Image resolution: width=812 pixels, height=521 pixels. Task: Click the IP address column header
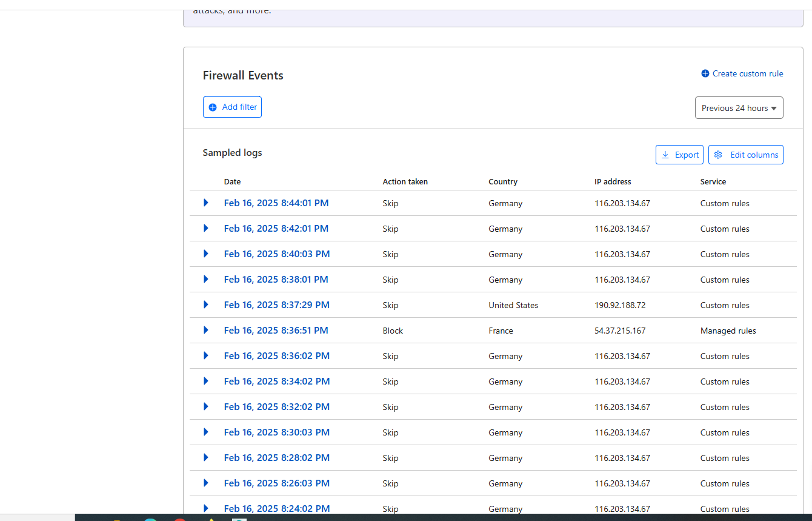coord(613,181)
